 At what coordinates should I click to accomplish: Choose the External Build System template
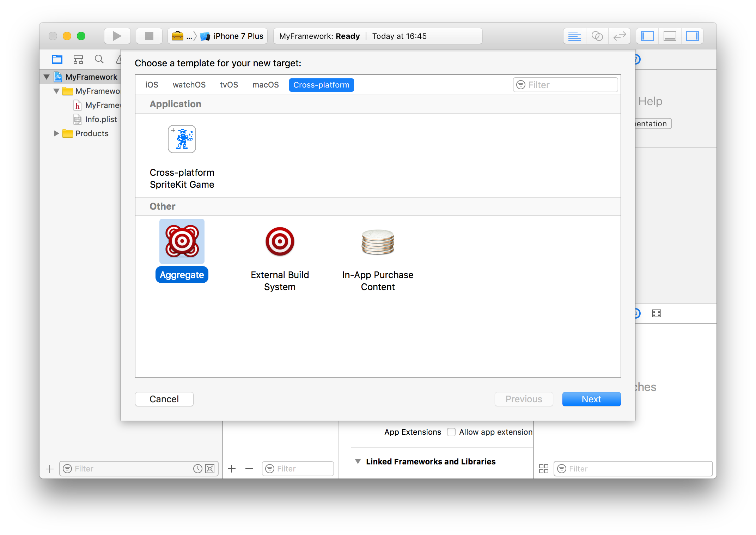tap(280, 241)
